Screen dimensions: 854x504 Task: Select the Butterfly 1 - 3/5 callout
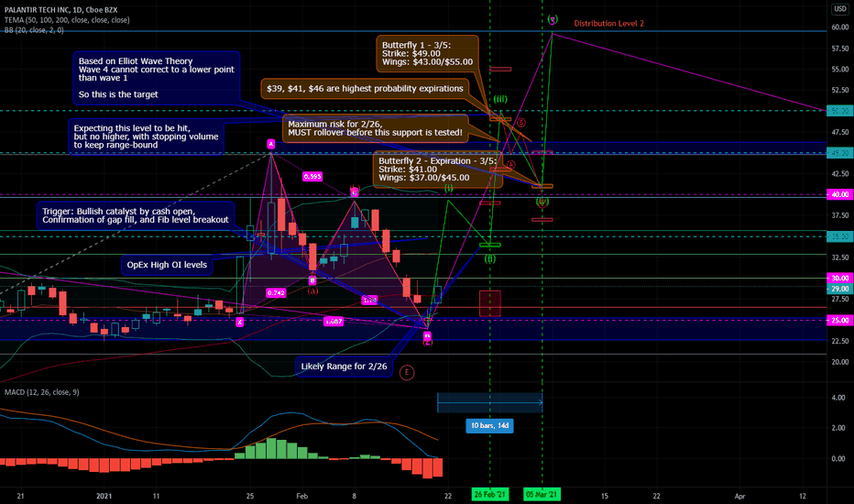427,54
